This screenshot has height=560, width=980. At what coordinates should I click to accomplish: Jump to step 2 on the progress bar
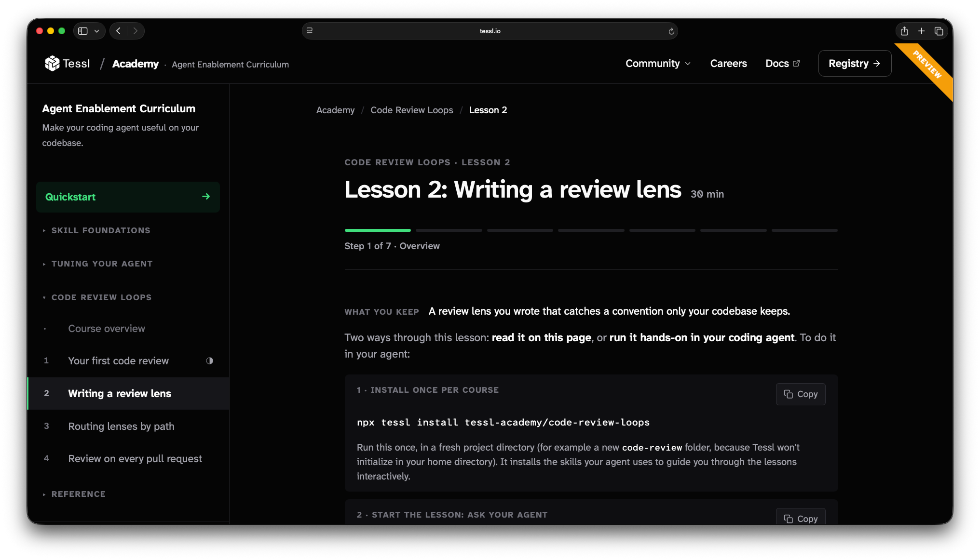tap(449, 230)
